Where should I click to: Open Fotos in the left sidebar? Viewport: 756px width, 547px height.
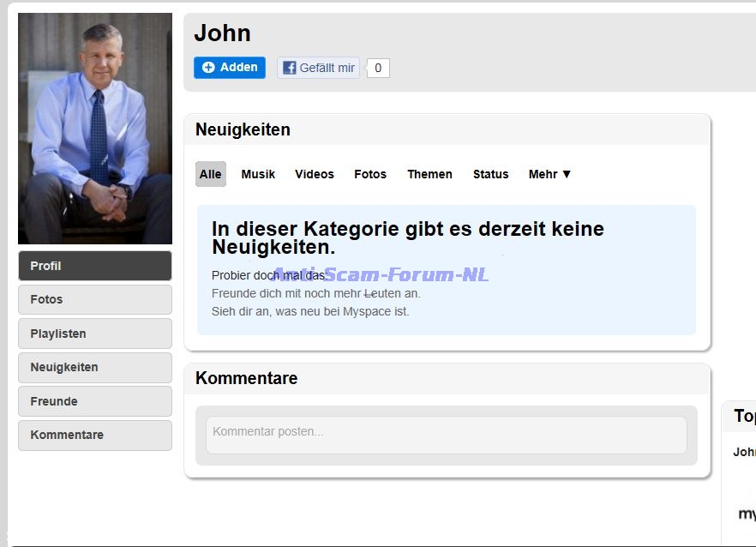[x=95, y=299]
